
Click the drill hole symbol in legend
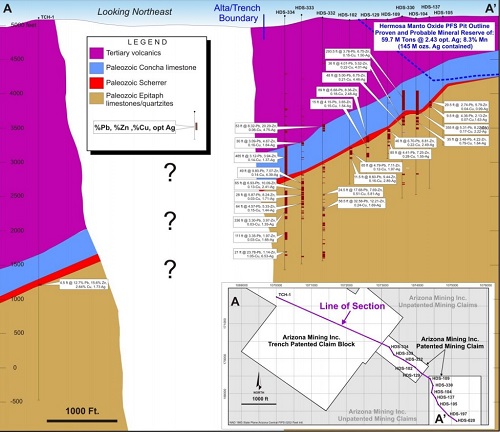(195, 126)
